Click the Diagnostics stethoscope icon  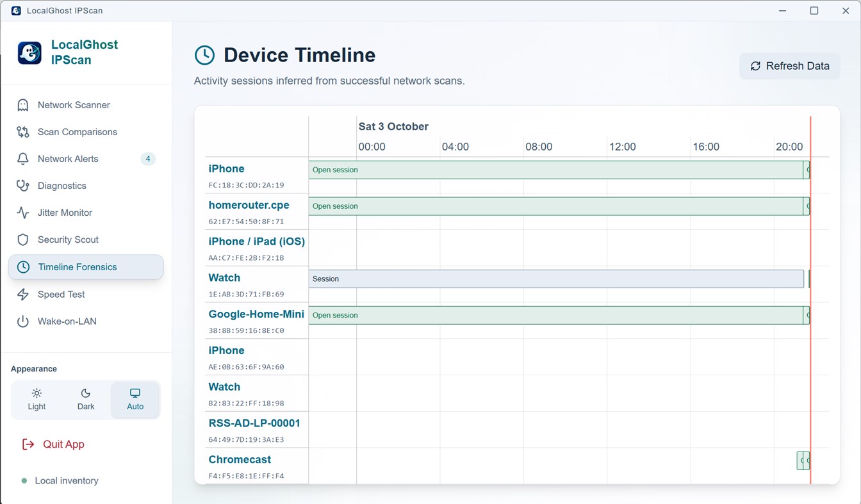point(23,186)
